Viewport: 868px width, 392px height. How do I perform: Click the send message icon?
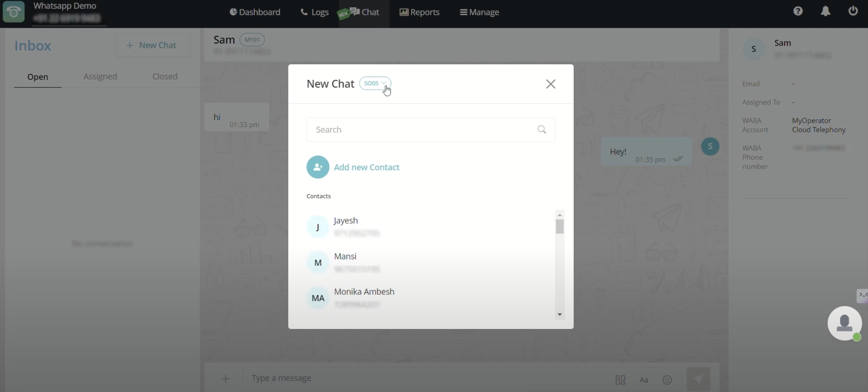(699, 379)
